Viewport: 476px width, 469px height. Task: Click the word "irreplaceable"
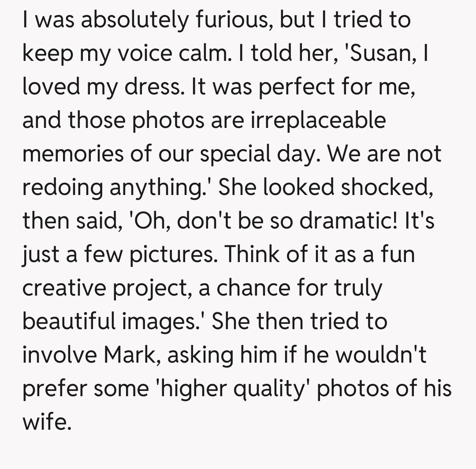pyautogui.click(x=318, y=120)
